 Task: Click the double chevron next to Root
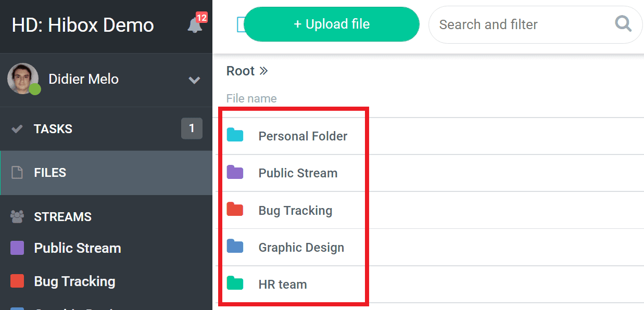coord(263,71)
